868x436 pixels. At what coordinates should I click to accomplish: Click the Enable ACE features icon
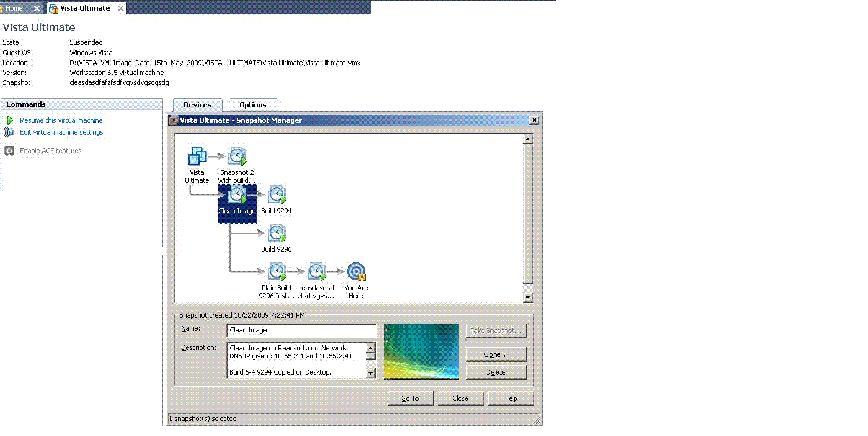pyautogui.click(x=9, y=151)
